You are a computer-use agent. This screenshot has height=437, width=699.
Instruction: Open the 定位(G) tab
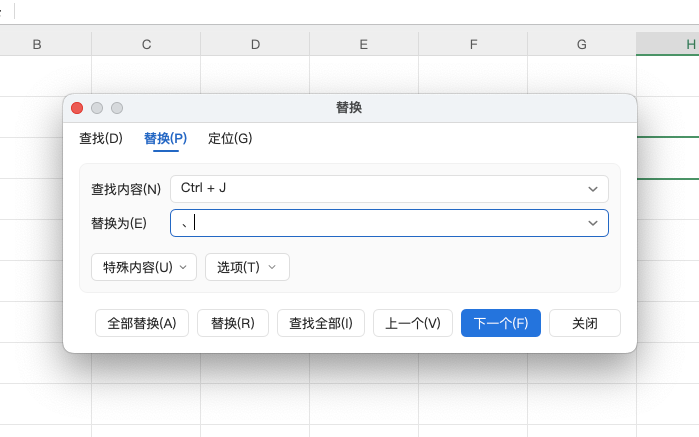(230, 138)
